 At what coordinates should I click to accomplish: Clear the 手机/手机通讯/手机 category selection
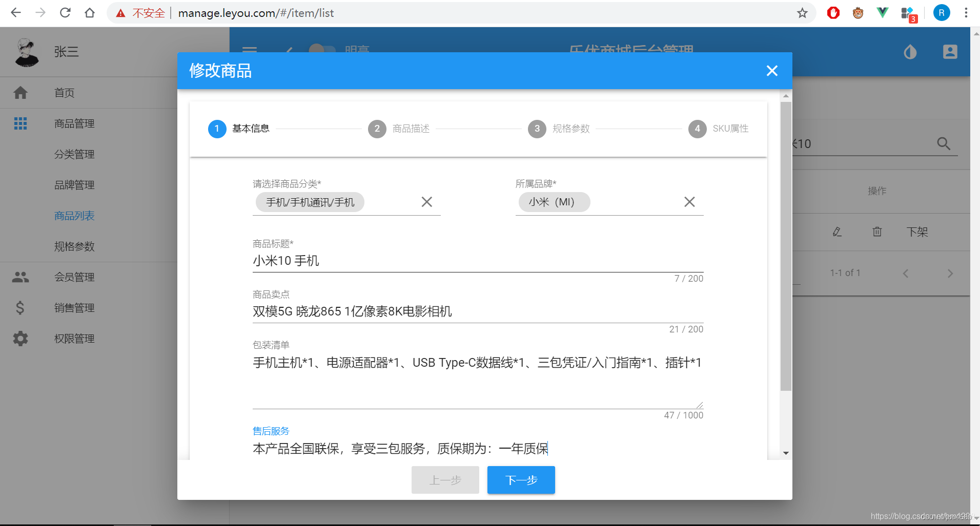(426, 202)
